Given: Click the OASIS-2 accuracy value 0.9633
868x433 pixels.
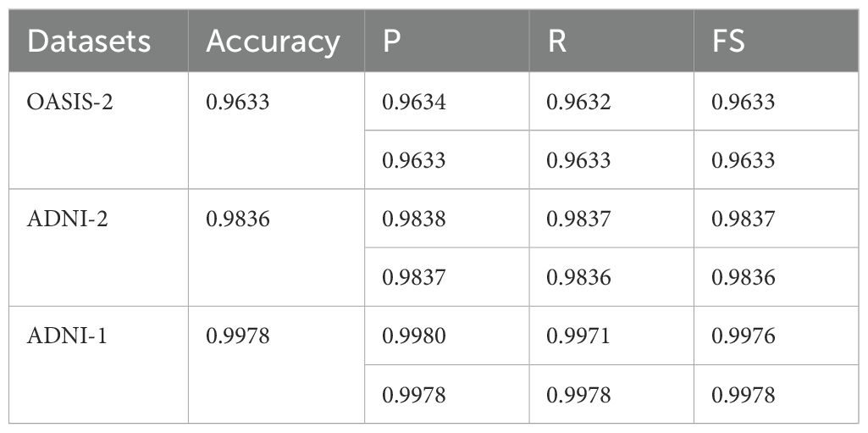Looking at the screenshot, I should click(x=238, y=103).
